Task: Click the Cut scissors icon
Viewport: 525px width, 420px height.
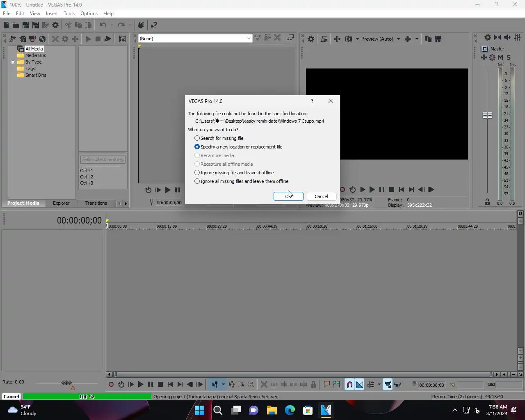Action: pos(68,25)
